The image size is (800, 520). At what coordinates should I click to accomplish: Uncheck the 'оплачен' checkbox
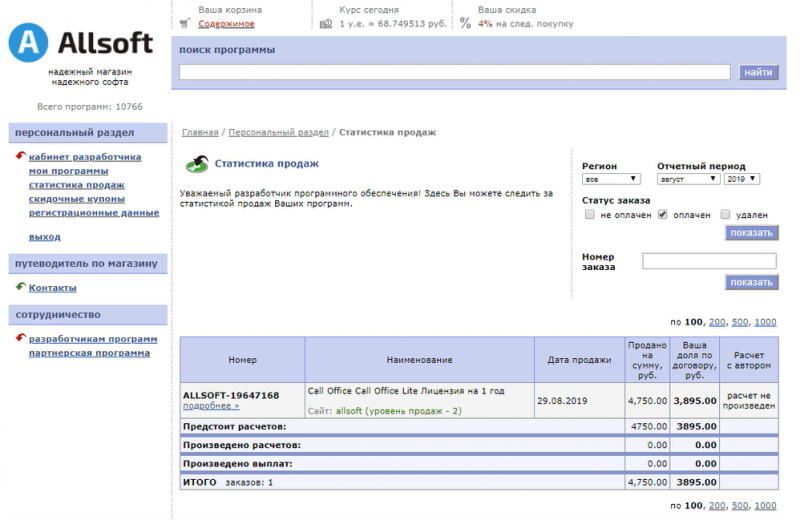tap(662, 214)
